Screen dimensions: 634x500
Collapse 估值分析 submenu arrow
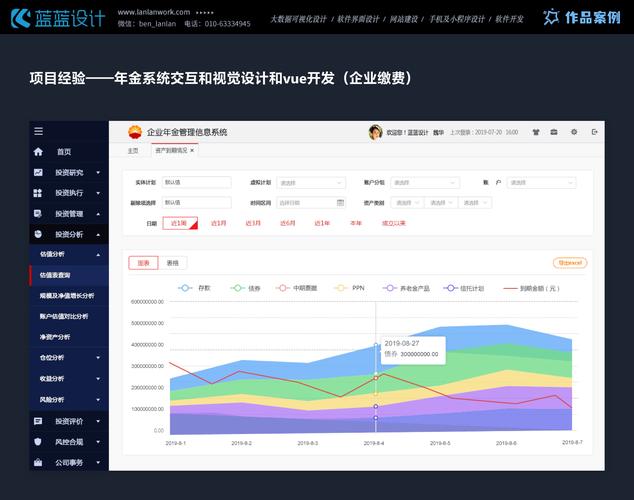click(x=98, y=255)
